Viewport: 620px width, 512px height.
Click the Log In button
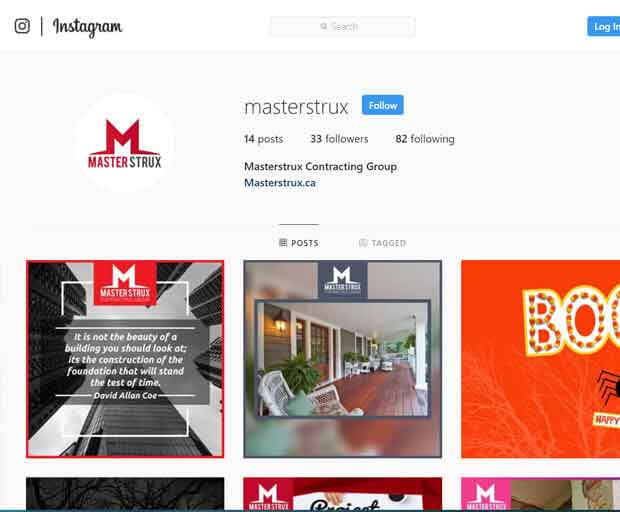point(604,26)
